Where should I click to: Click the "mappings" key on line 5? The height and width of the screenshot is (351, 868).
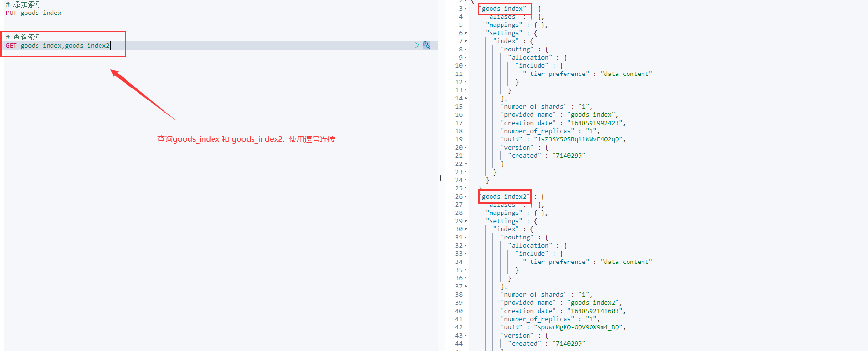504,25
